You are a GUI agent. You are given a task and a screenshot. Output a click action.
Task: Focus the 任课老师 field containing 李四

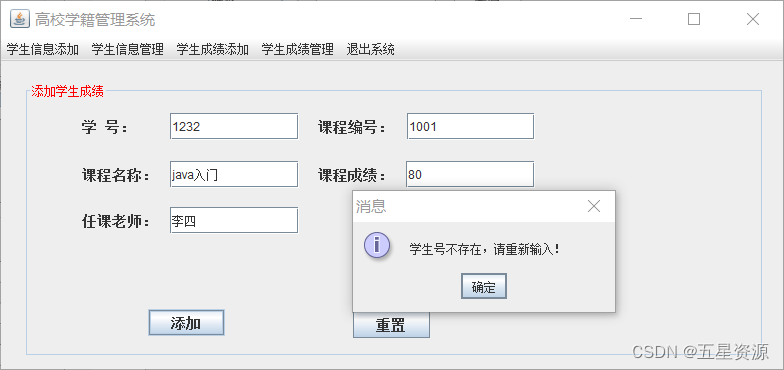pyautogui.click(x=234, y=220)
